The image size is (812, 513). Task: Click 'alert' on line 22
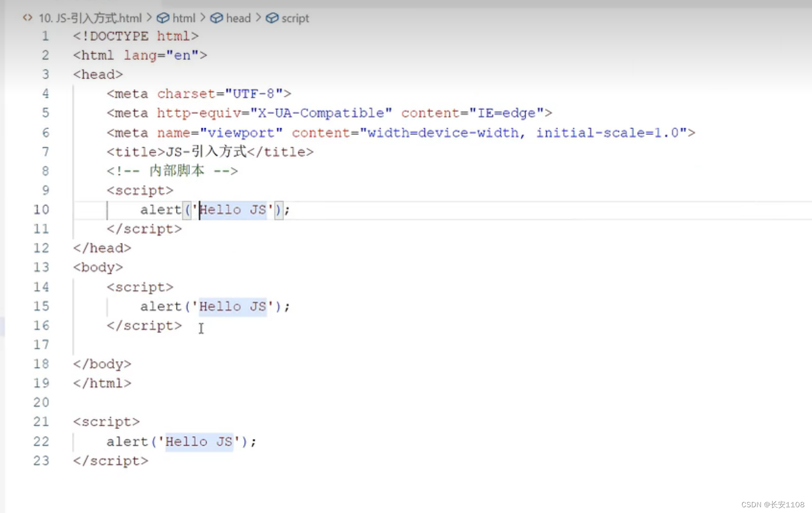pos(127,441)
